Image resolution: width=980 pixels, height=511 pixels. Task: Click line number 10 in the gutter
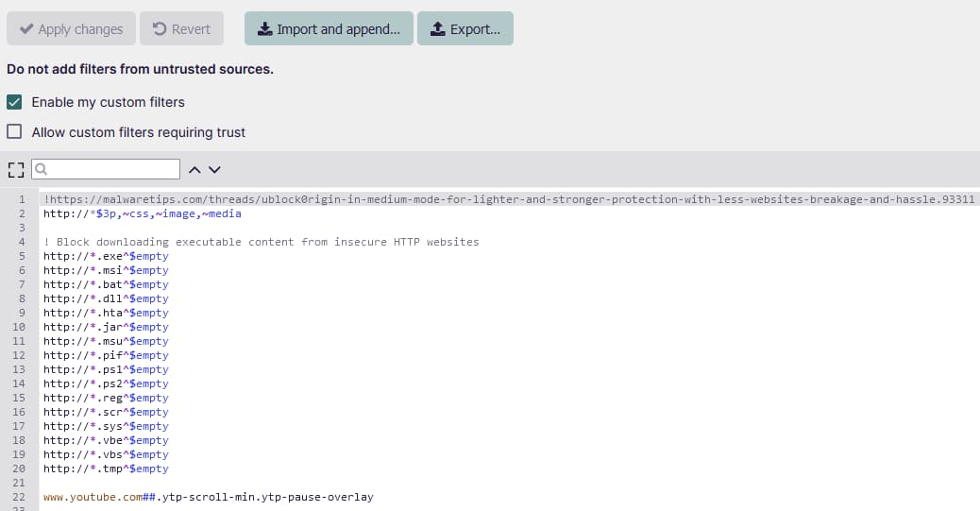click(19, 327)
